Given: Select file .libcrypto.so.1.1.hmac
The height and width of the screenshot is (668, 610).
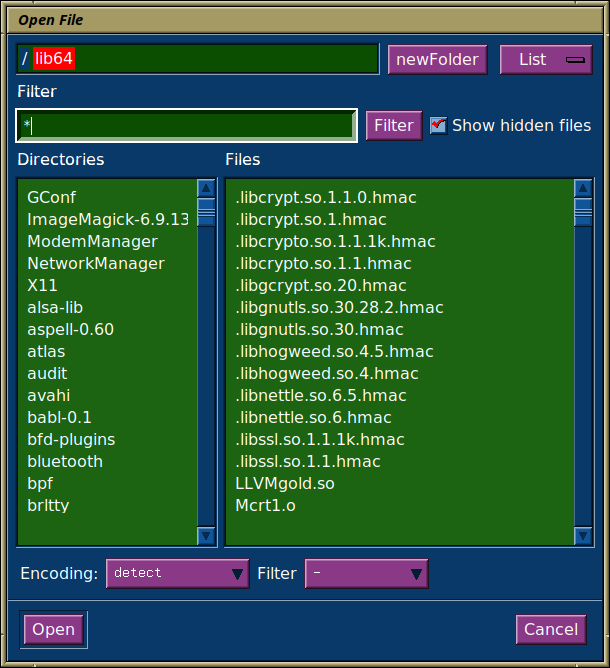Looking at the screenshot, I should point(400,263).
